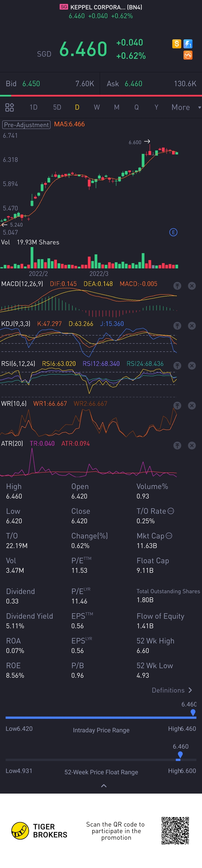Pin the KDJ indicator to top
The height and width of the screenshot is (868, 202).
click(x=177, y=326)
